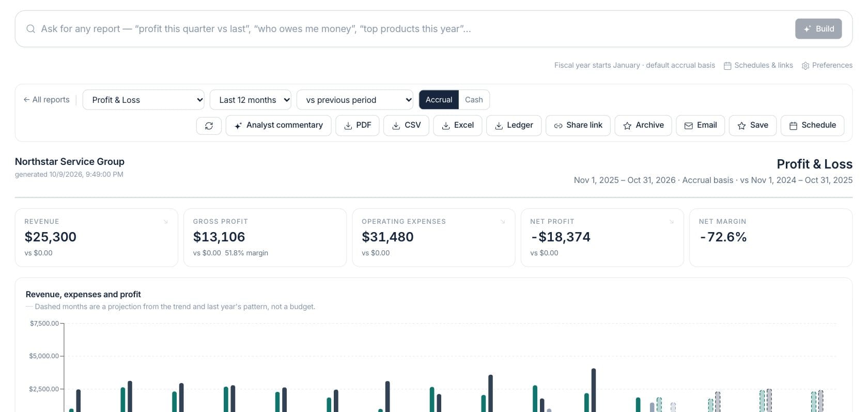Open Analyst commentary
The height and width of the screenshot is (412, 868).
coord(278,126)
